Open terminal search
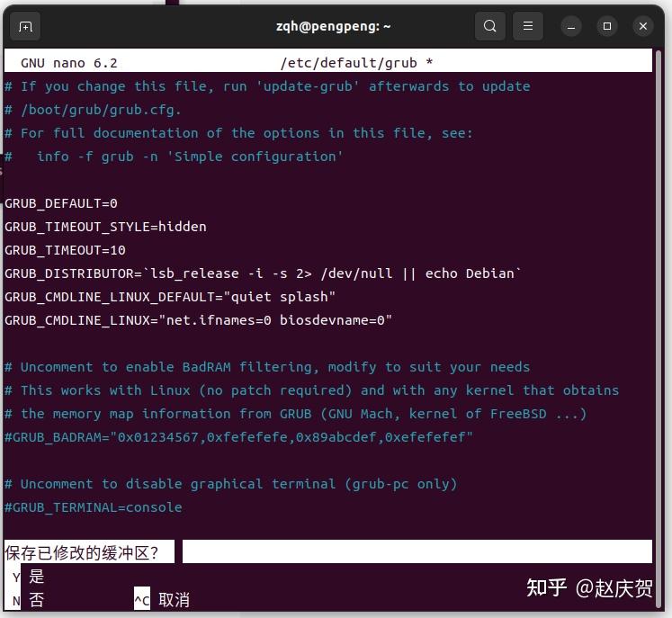Image resolution: width=672 pixels, height=618 pixels. pyautogui.click(x=490, y=27)
